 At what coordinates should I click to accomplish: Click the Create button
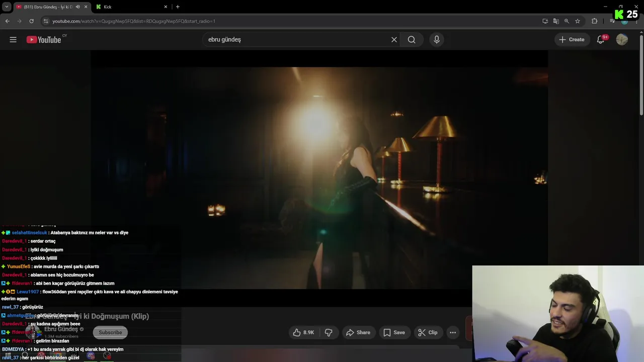tap(572, 40)
